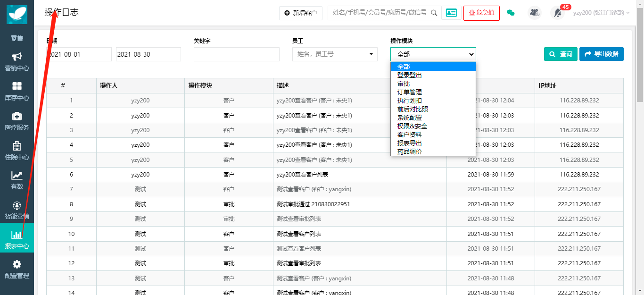Open 库存中心 grid icon in sidebar

[17, 86]
